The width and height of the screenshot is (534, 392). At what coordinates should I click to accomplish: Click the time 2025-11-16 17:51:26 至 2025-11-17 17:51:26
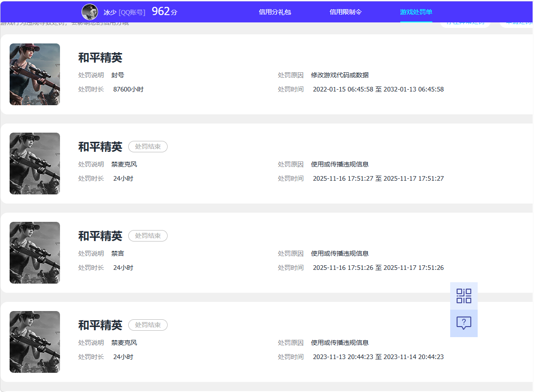point(378,268)
